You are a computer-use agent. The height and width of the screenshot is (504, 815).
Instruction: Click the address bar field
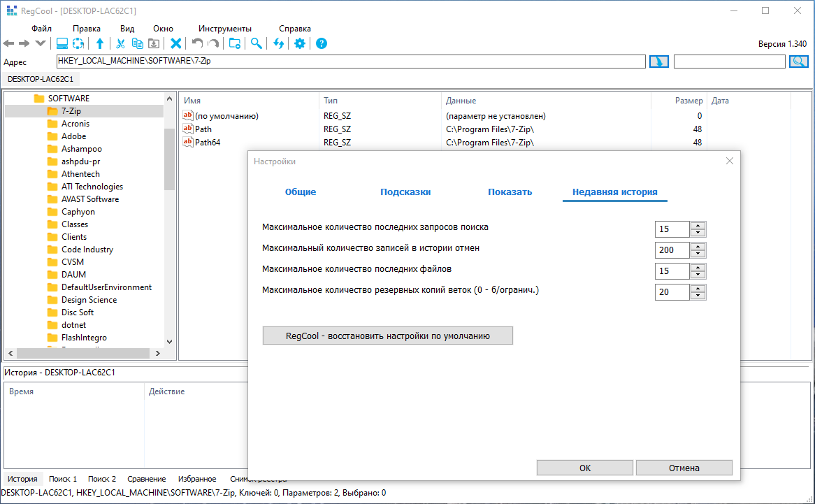[351, 62]
